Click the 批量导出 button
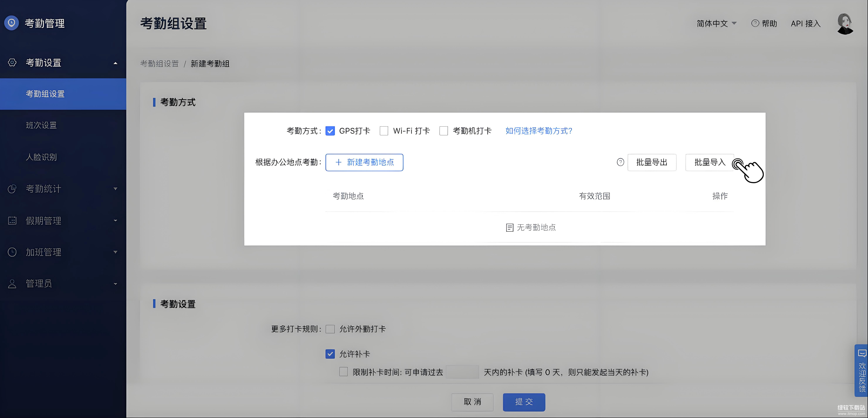 pos(652,162)
